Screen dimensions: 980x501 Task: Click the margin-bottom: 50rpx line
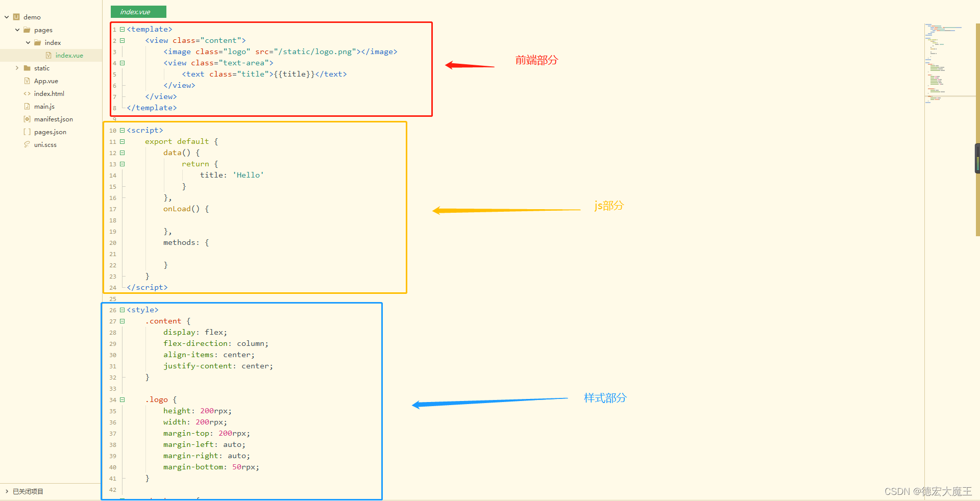click(x=211, y=467)
